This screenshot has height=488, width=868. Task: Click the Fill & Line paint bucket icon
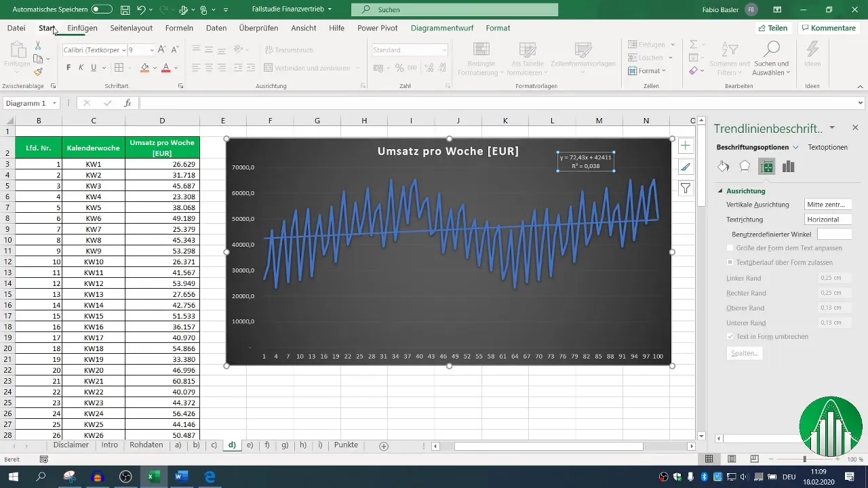coord(724,167)
